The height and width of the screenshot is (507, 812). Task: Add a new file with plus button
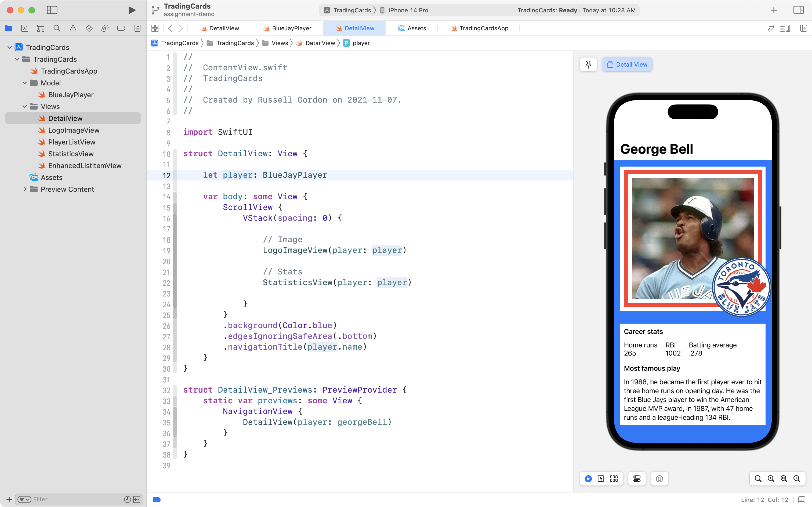pos(9,499)
